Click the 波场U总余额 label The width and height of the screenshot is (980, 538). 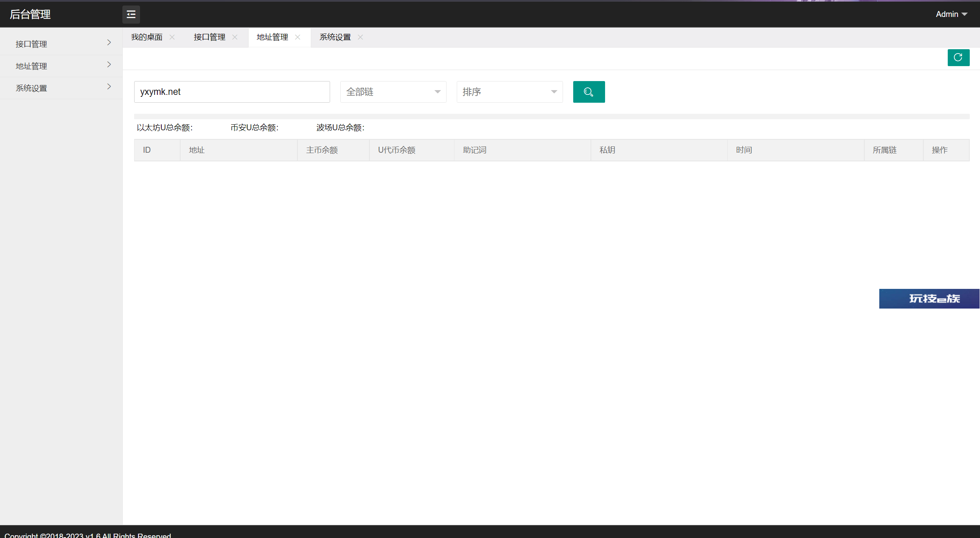click(x=341, y=128)
